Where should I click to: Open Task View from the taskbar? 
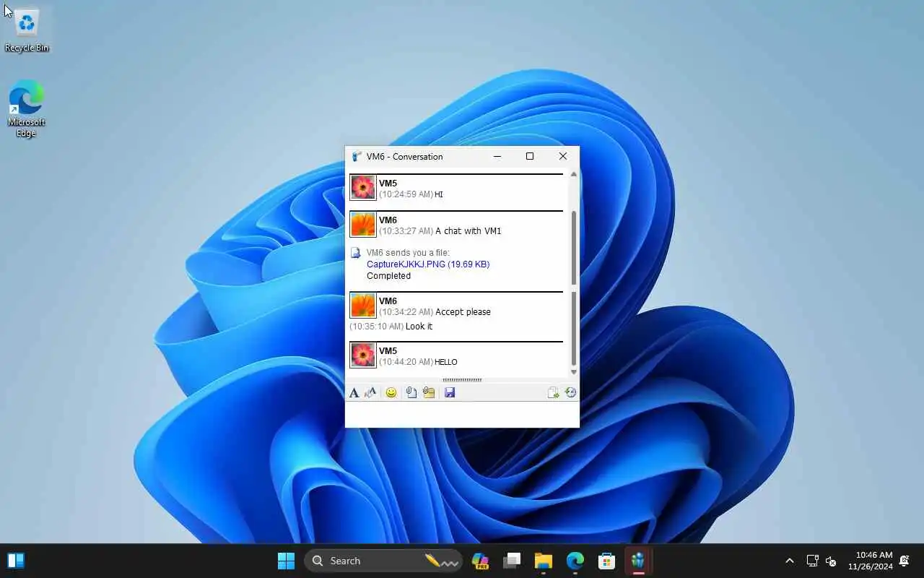point(512,561)
